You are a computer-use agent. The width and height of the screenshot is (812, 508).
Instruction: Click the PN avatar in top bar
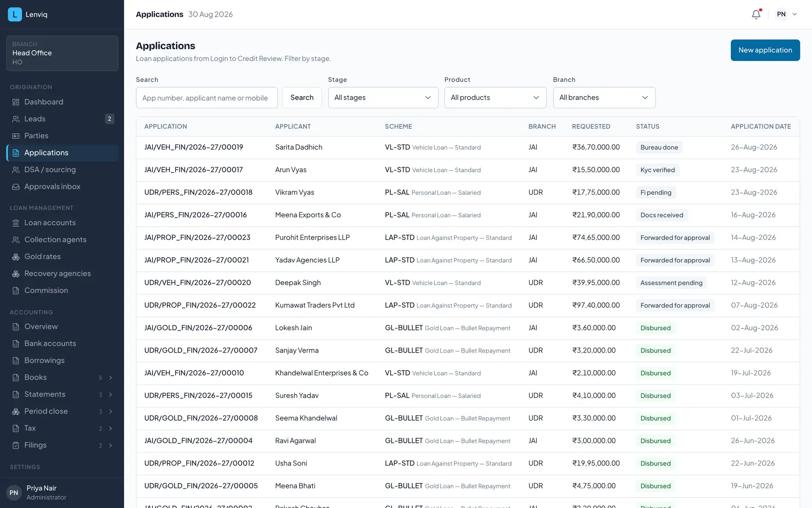781,14
